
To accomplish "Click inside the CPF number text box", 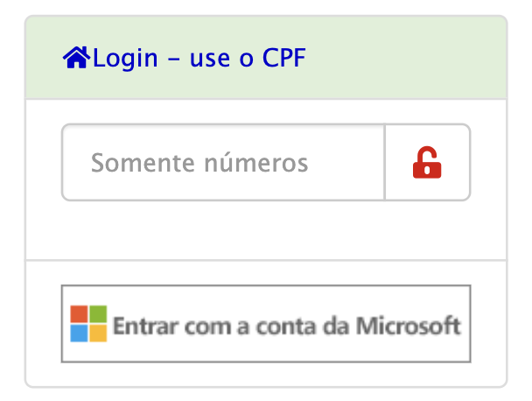I will click(223, 163).
